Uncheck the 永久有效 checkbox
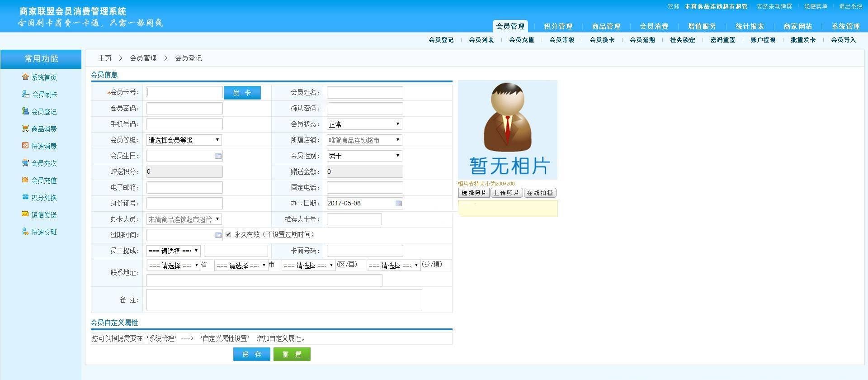This screenshot has height=380, width=868. coord(228,234)
